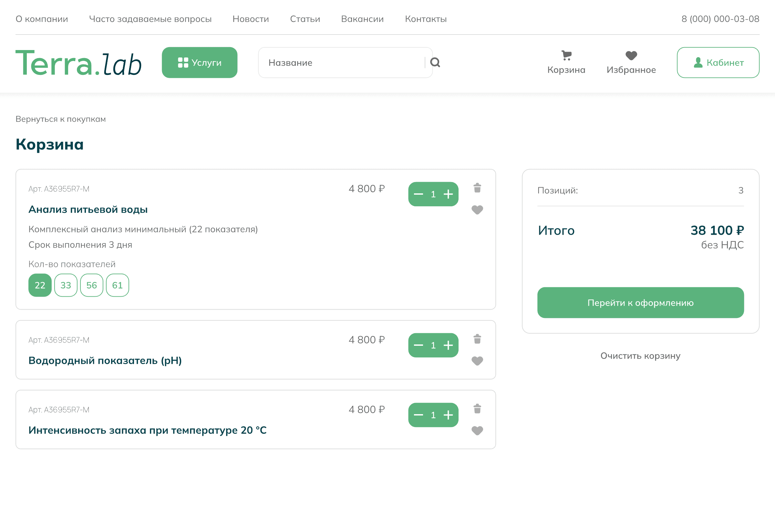
Task: Click the Terra.lab logo
Action: [x=79, y=63]
